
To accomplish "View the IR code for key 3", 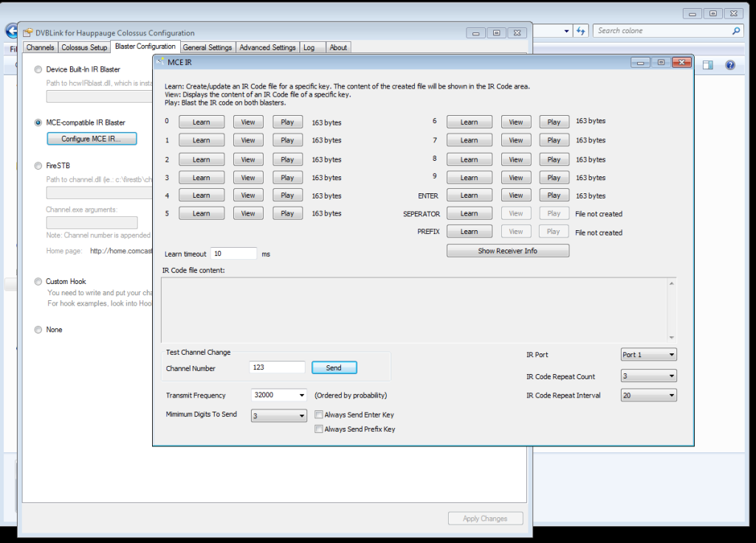I will pos(248,178).
